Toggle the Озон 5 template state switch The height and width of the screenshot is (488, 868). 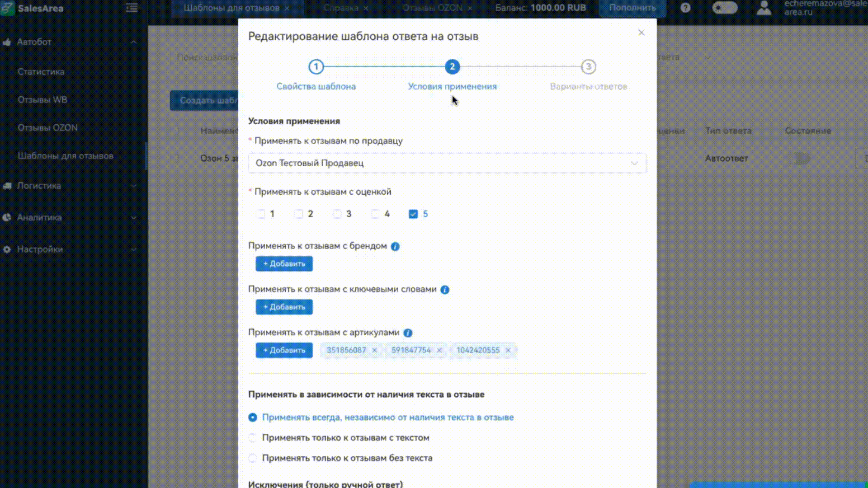(797, 159)
